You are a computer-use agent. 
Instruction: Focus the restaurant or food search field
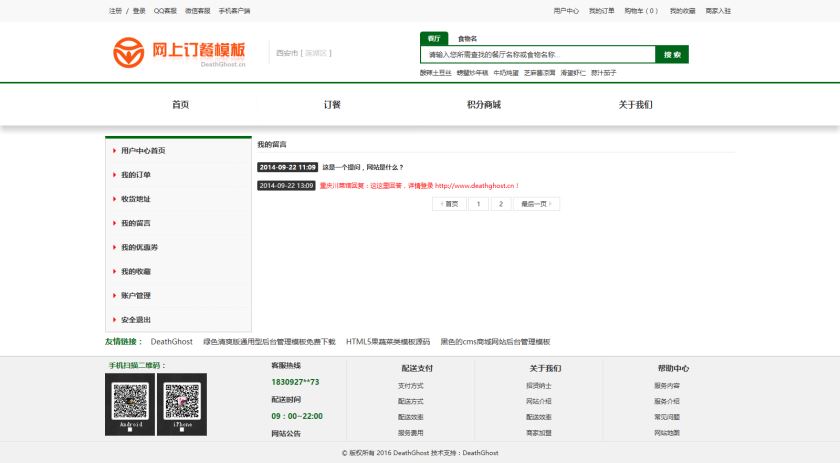(538, 54)
